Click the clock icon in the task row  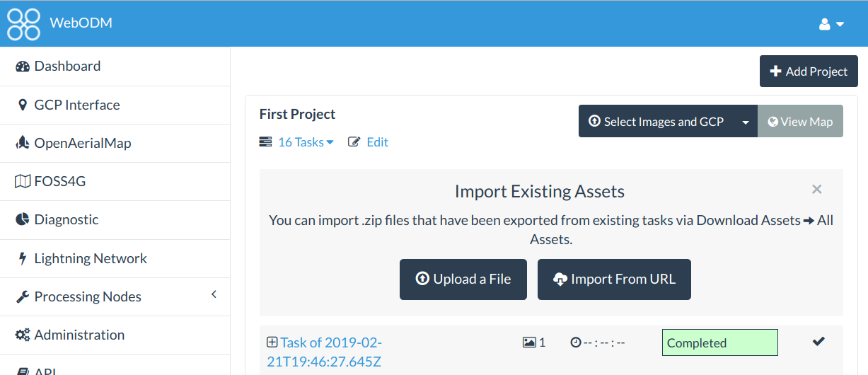tap(576, 342)
